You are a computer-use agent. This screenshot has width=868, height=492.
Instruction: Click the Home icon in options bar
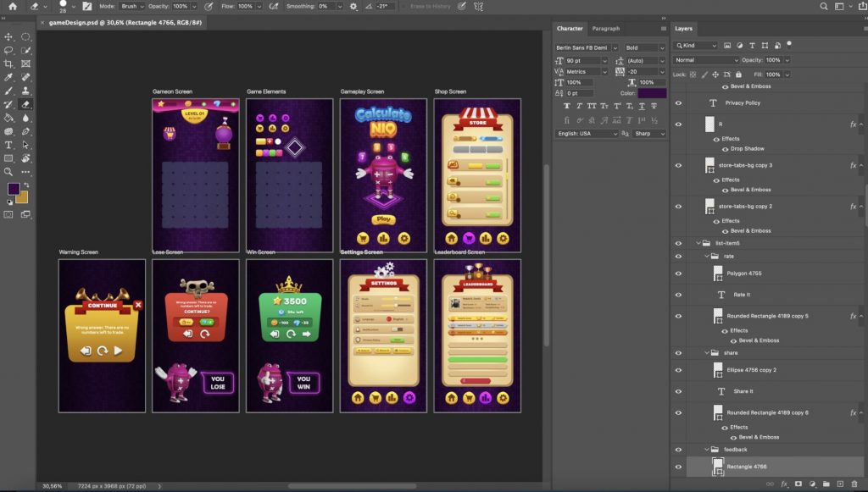click(x=13, y=6)
